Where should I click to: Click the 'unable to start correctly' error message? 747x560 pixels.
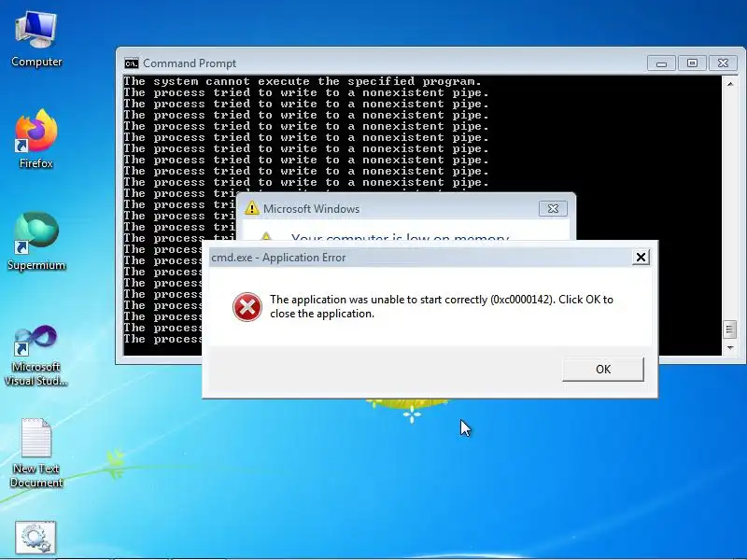click(441, 306)
